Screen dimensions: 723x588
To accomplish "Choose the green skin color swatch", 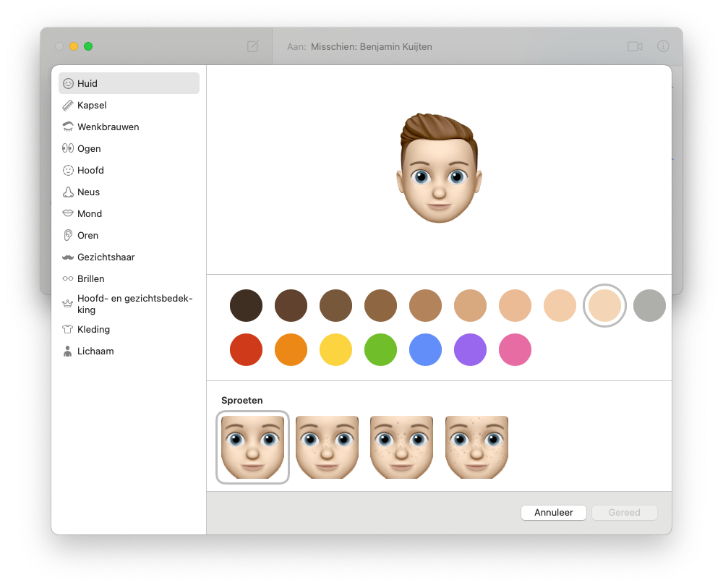I will tap(381, 349).
